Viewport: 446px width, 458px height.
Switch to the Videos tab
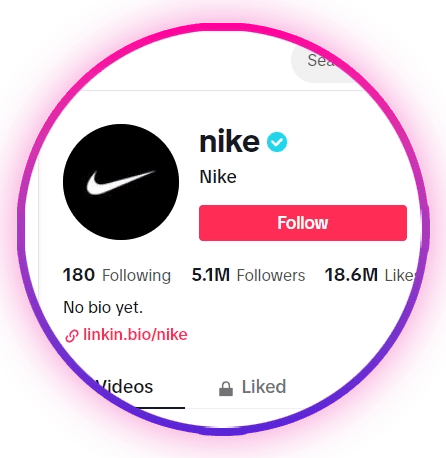point(124,387)
